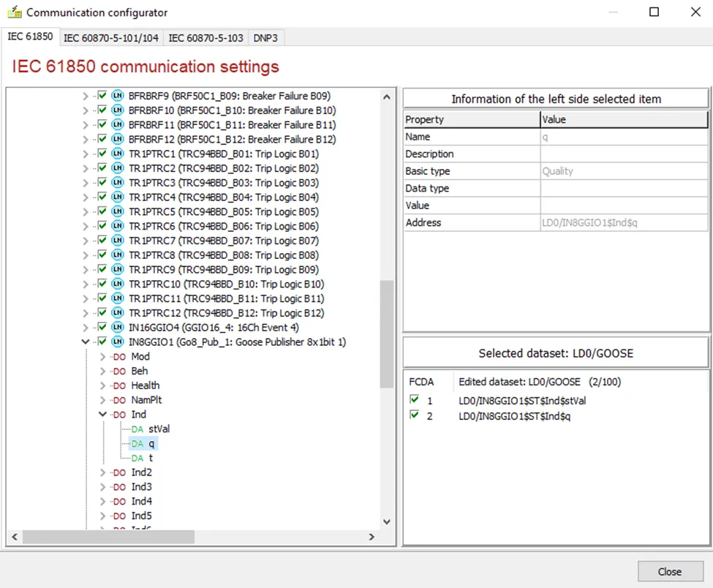Click the DO icon next to Ind3

[120, 487]
